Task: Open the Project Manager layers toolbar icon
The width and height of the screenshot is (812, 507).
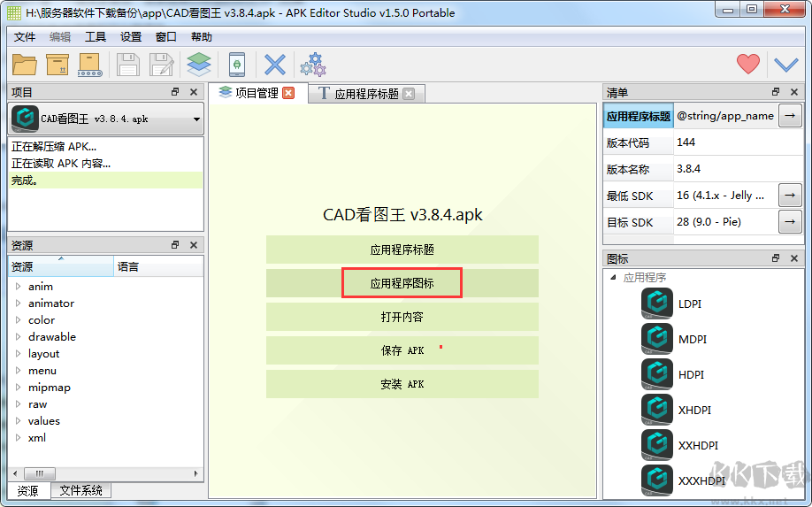Action: (199, 65)
